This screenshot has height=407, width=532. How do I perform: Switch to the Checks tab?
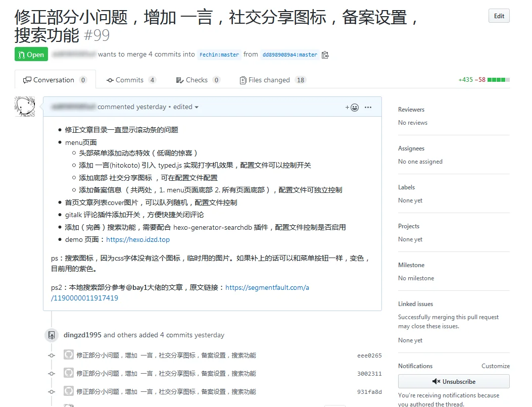point(198,80)
